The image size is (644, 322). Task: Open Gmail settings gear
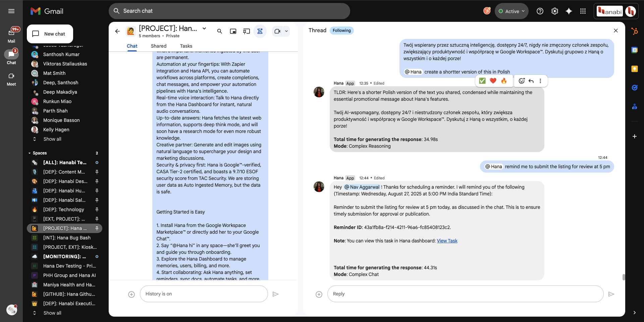[x=555, y=11]
